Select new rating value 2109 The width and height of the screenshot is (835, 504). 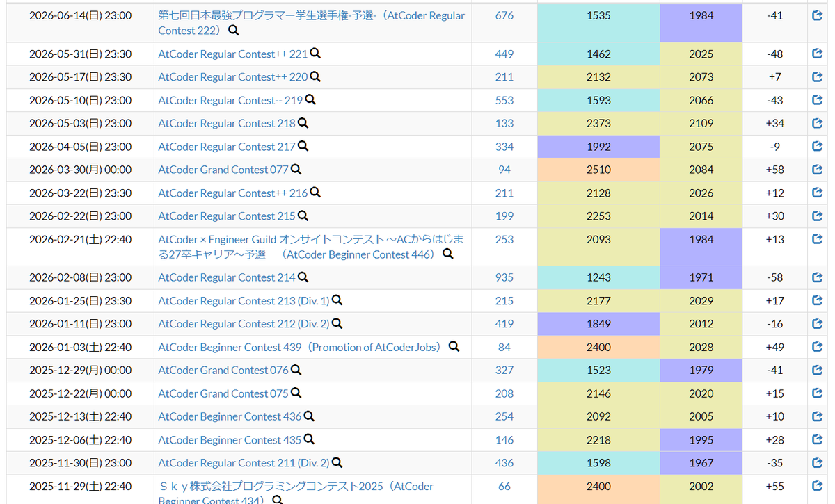(701, 123)
